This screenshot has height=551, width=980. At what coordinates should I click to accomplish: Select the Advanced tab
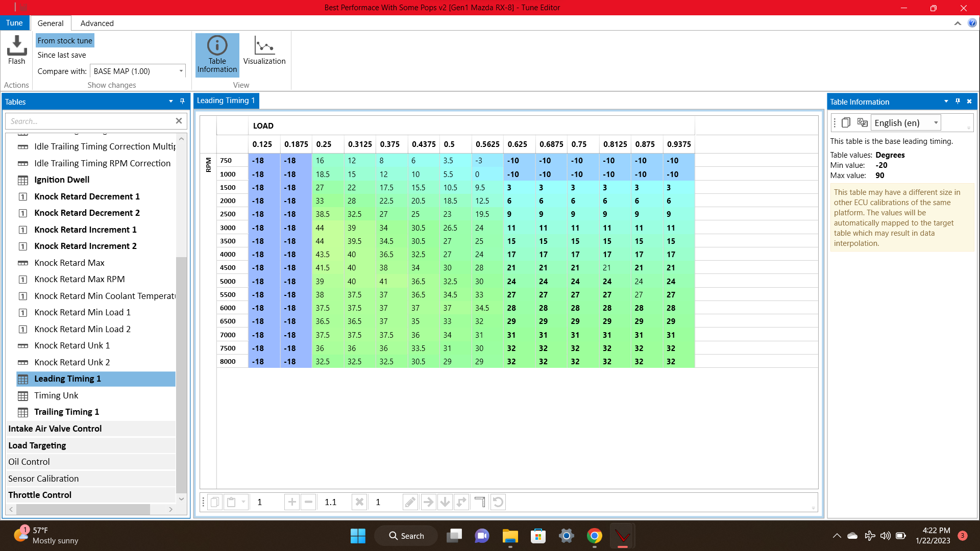96,23
